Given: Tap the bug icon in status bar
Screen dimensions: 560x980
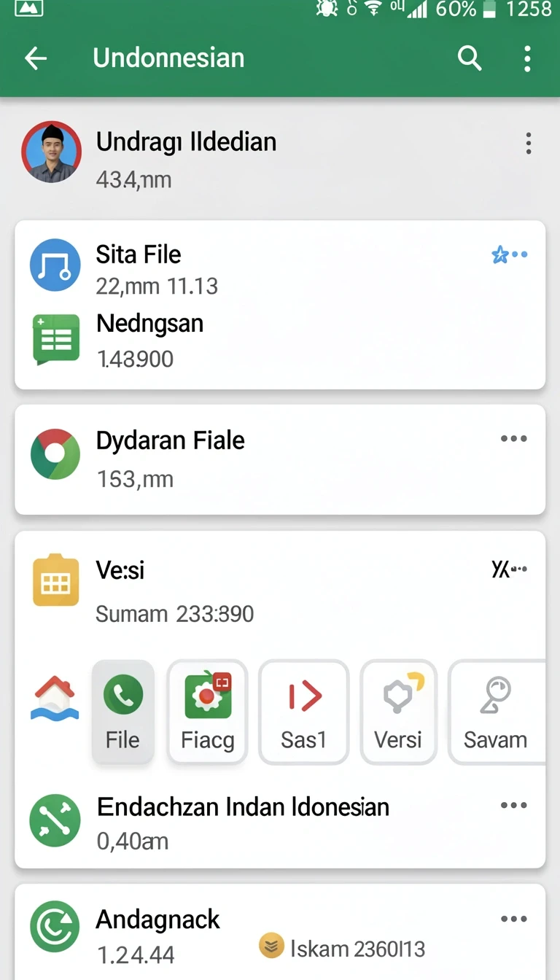Looking at the screenshot, I should coord(327,8).
